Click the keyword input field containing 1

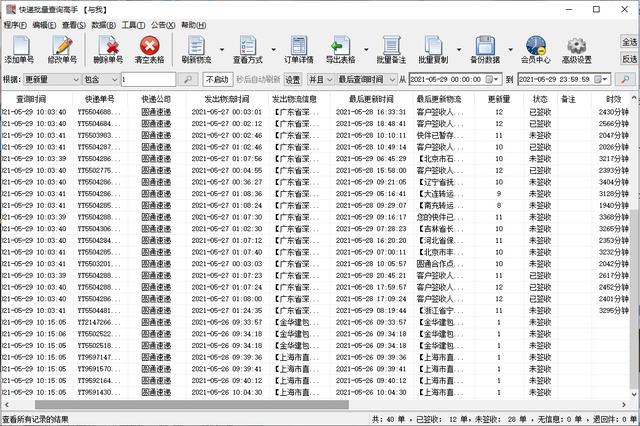(x=149, y=79)
